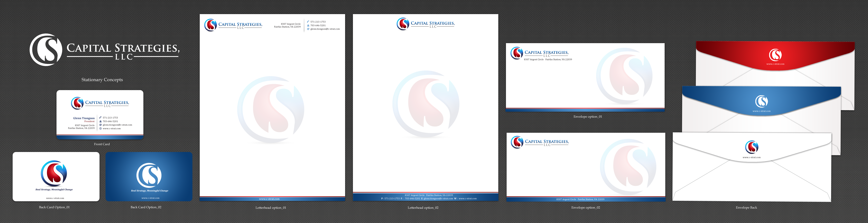Click the large white CS logo emblem

pyautogui.click(x=46, y=50)
